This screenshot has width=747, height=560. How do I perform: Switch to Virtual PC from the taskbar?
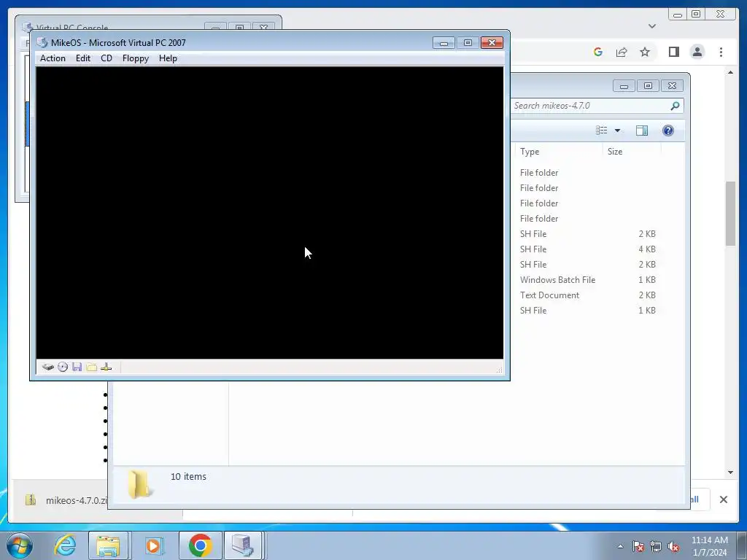point(243,545)
